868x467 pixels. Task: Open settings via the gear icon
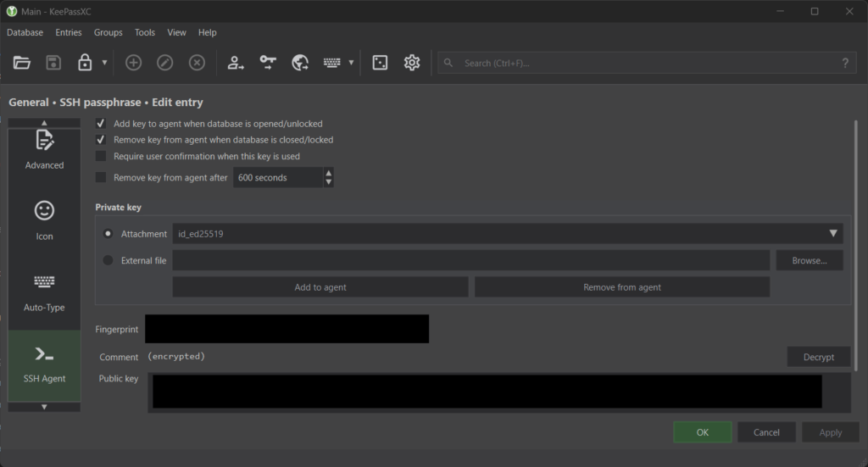pos(412,63)
